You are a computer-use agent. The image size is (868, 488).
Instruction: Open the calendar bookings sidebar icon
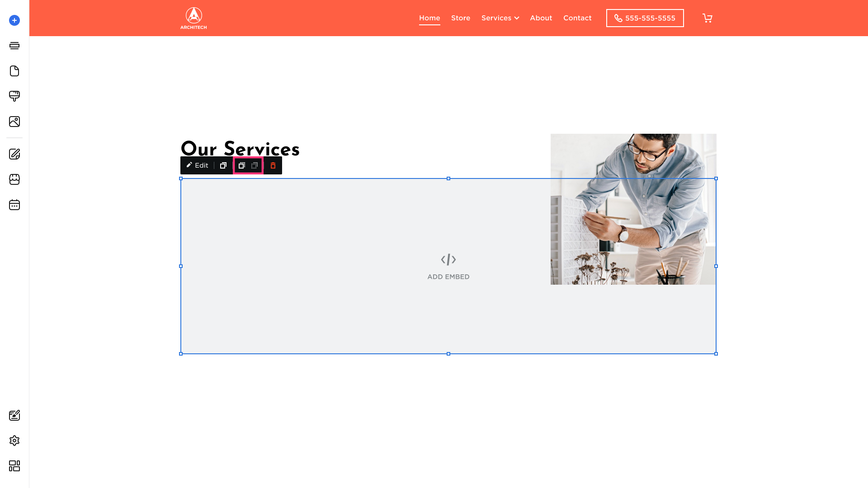pyautogui.click(x=14, y=205)
